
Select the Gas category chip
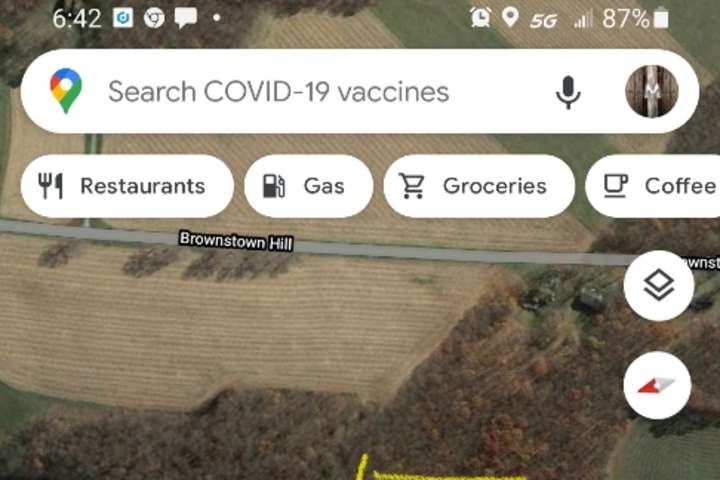click(x=309, y=186)
